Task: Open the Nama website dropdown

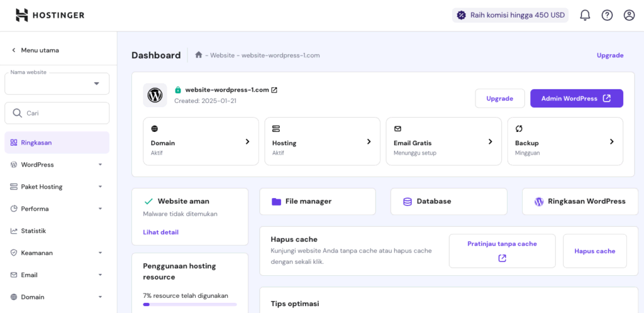Action: click(x=57, y=84)
